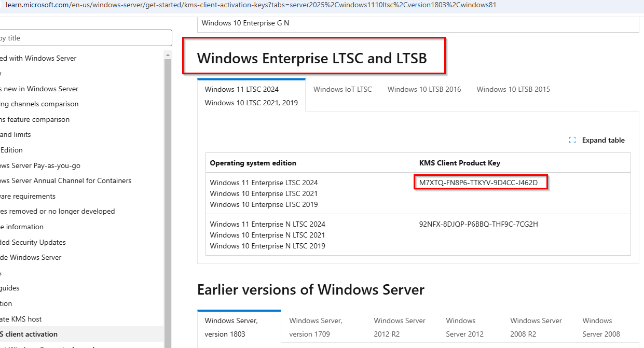Switch to the Windows Server 2012 R2 tab
Image resolution: width=644 pixels, height=348 pixels.
coord(400,327)
